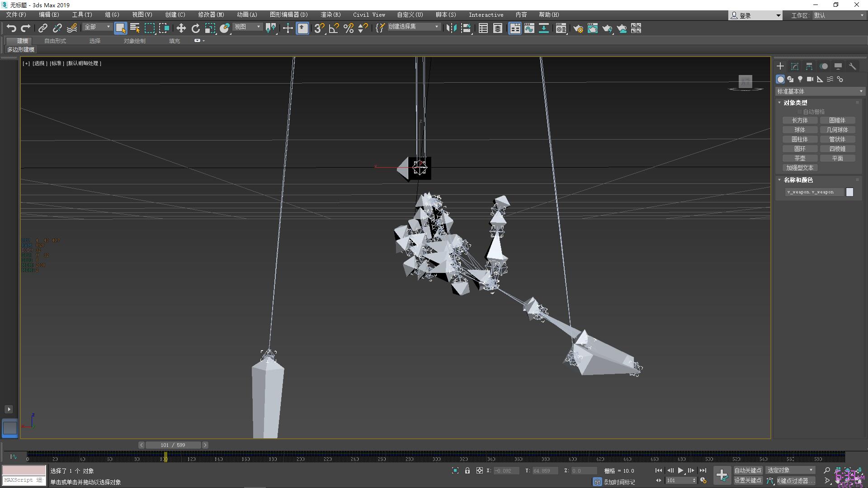Click the Align tool icon
This screenshot has height=488, width=868.
(466, 28)
